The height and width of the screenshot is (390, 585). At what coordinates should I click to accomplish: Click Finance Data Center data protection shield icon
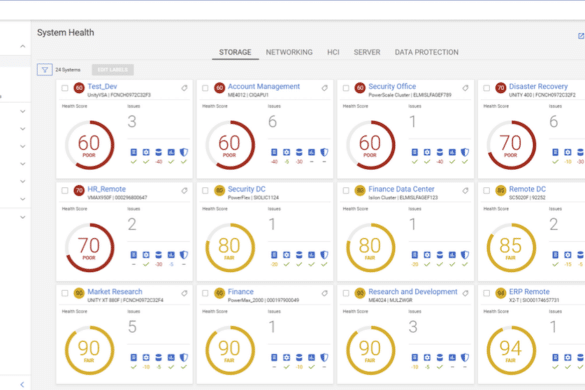(464, 255)
